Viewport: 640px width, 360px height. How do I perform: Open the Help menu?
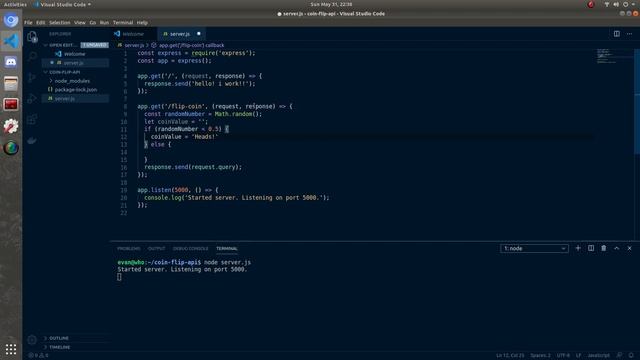click(142, 22)
